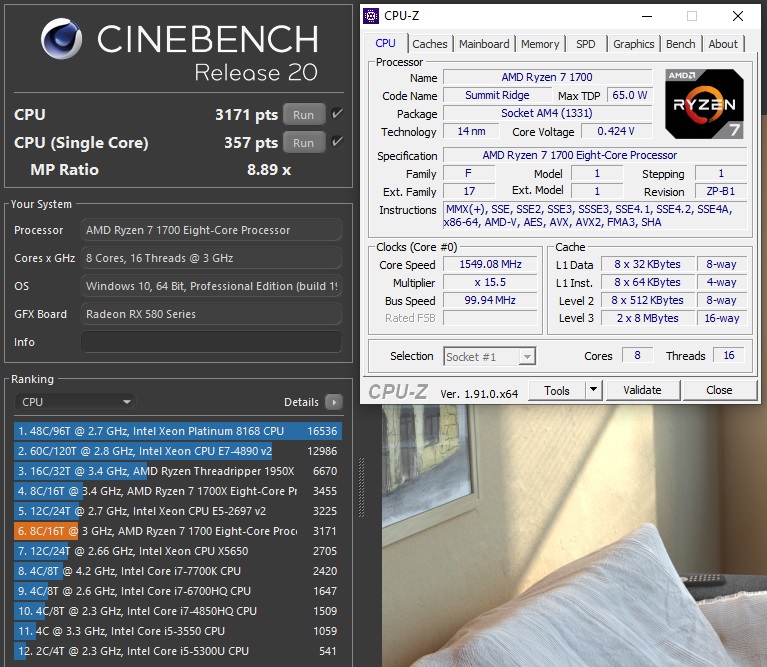Open the About tab in CPU-Z
The height and width of the screenshot is (667, 767).
[723, 44]
